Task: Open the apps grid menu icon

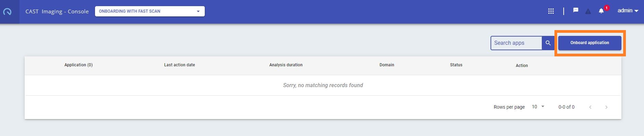Action: coord(551,11)
